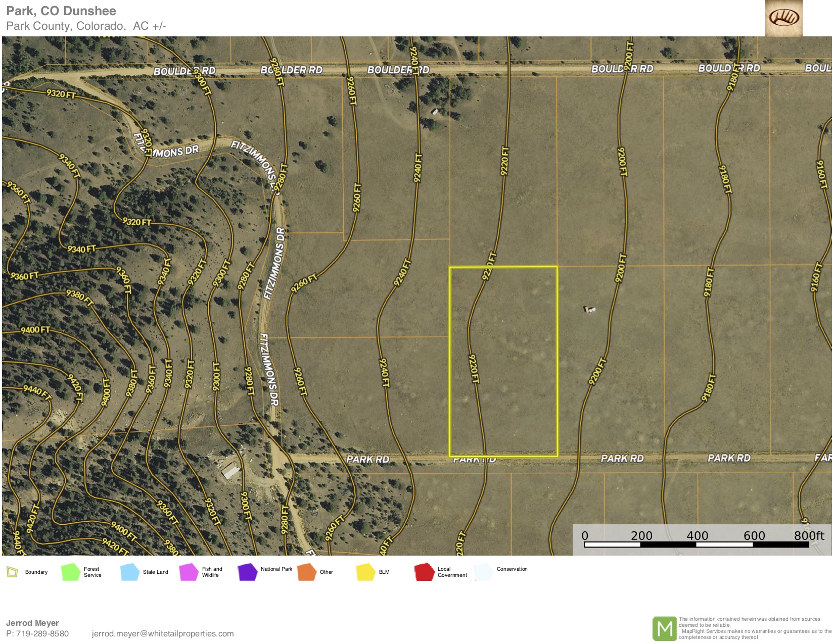Viewport: 834px width, 644px height.
Task: Select the purple National Park swatch
Action: pos(248,572)
